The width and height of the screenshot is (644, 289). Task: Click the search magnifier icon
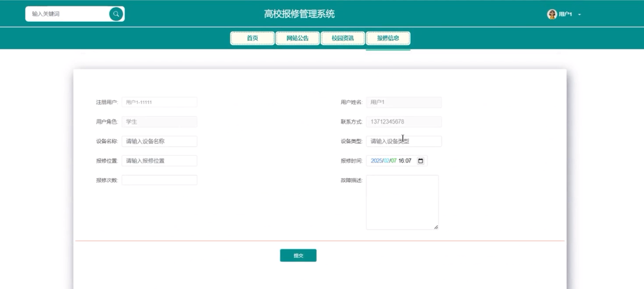click(x=116, y=14)
